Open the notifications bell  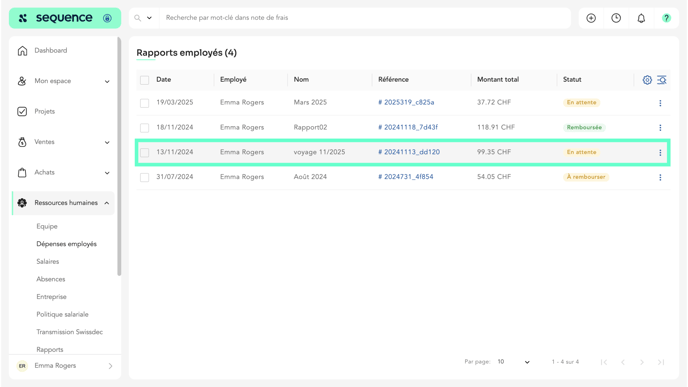641,18
